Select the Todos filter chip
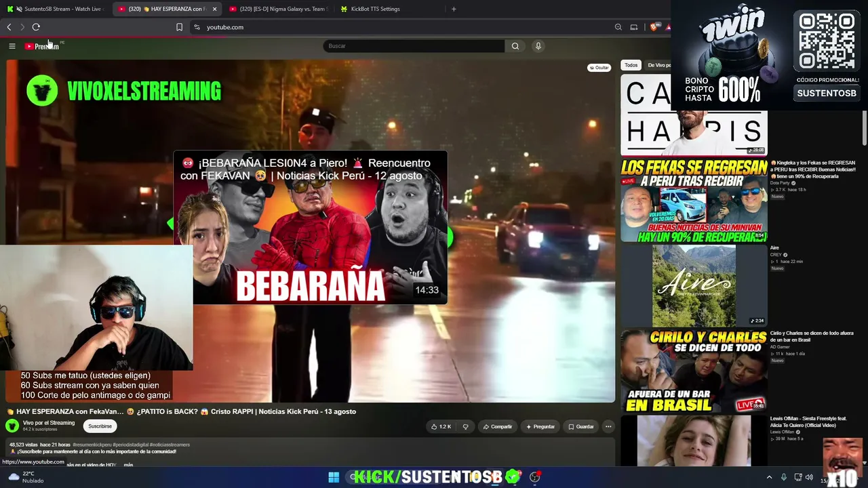This screenshot has width=868, height=488. (x=631, y=65)
